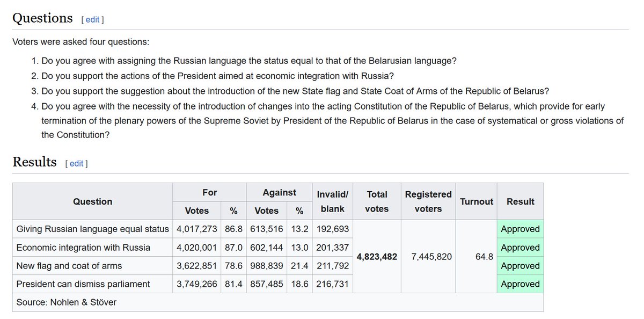The width and height of the screenshot is (644, 319).
Task: Select the Against column header
Action: pyautogui.click(x=279, y=192)
